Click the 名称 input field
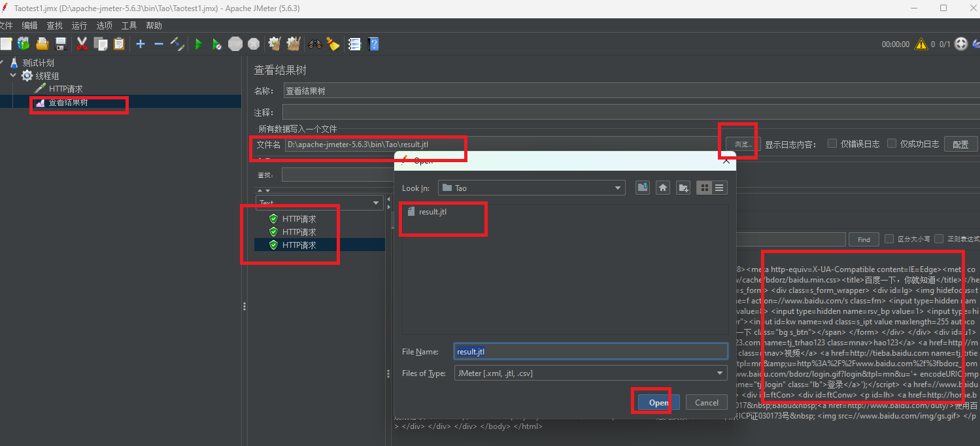 pos(632,91)
